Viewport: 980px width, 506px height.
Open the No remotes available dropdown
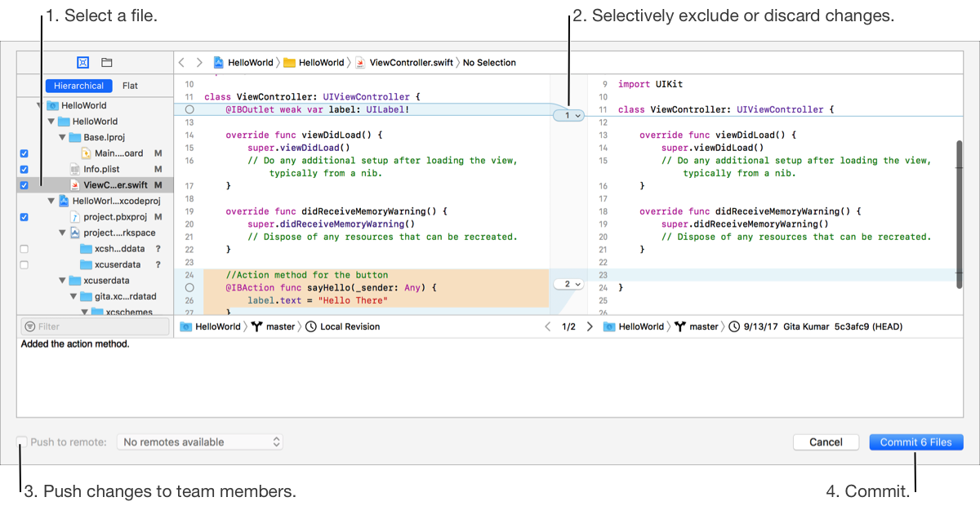(x=199, y=442)
